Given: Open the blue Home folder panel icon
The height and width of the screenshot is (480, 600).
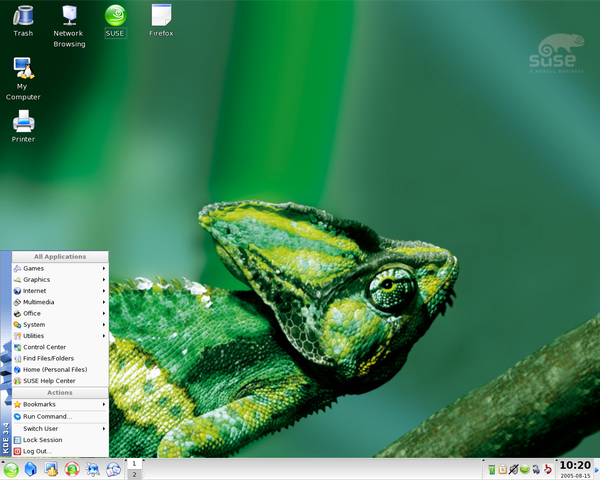Looking at the screenshot, I should tap(31, 469).
